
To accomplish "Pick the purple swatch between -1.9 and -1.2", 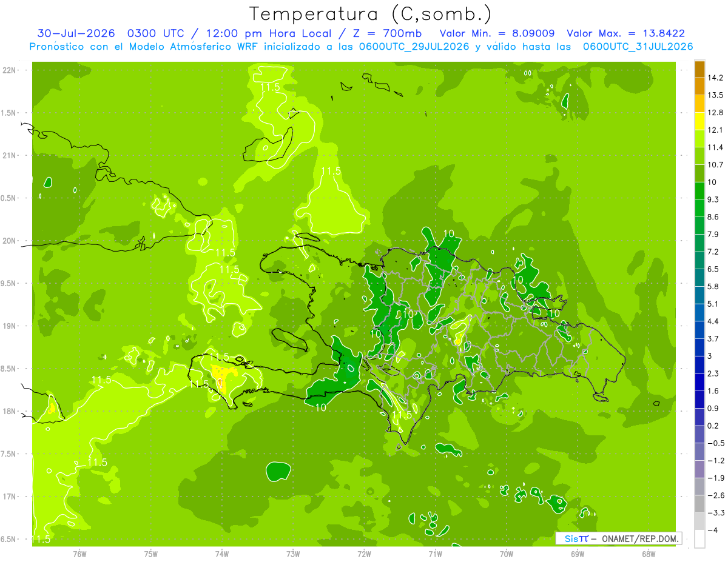I will (x=699, y=469).
